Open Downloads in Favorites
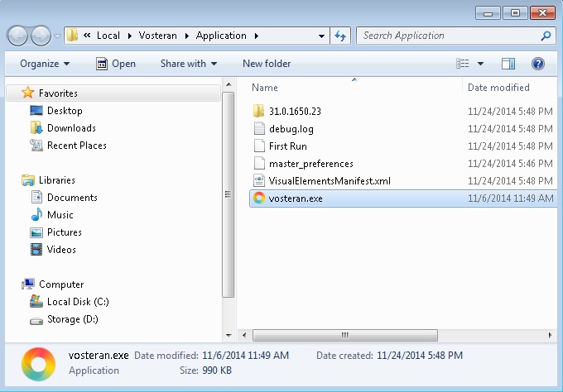 pyautogui.click(x=71, y=127)
